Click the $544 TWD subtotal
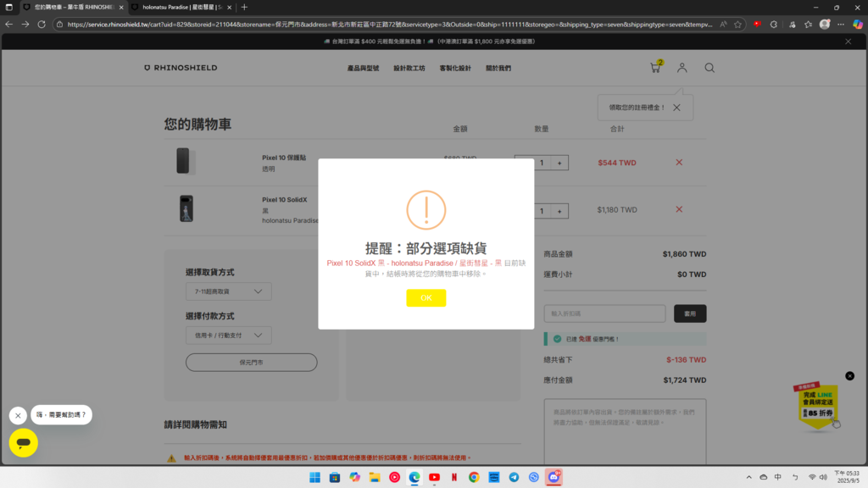 (x=617, y=163)
